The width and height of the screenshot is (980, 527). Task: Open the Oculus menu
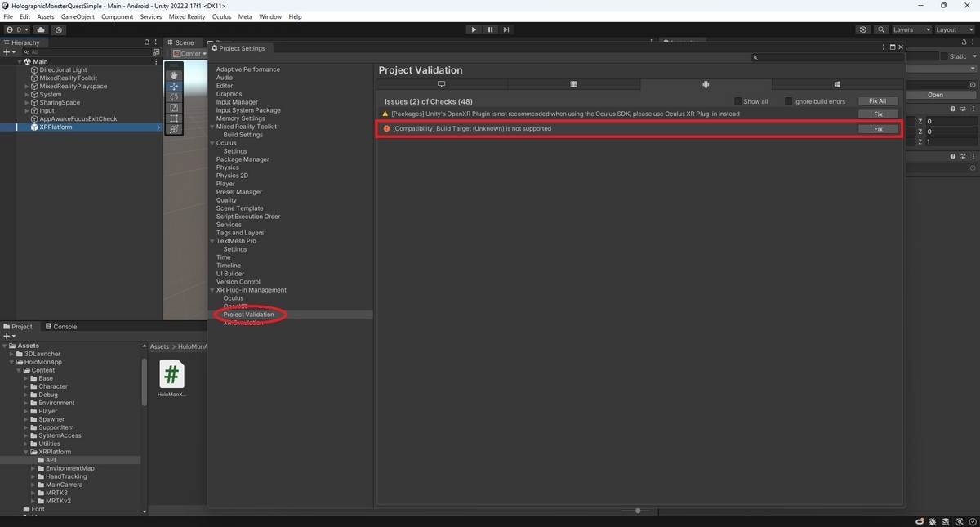coord(221,16)
